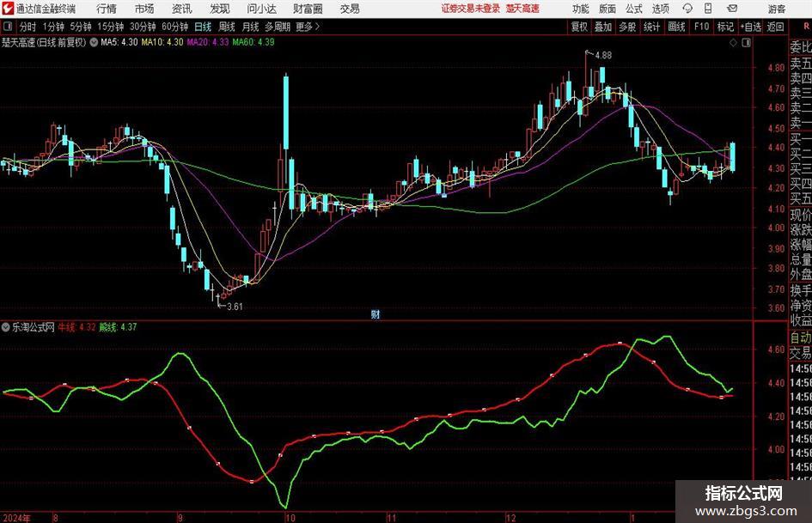The height and width of the screenshot is (523, 812).
Task: Open the 财富圈 menu
Action: point(308,9)
